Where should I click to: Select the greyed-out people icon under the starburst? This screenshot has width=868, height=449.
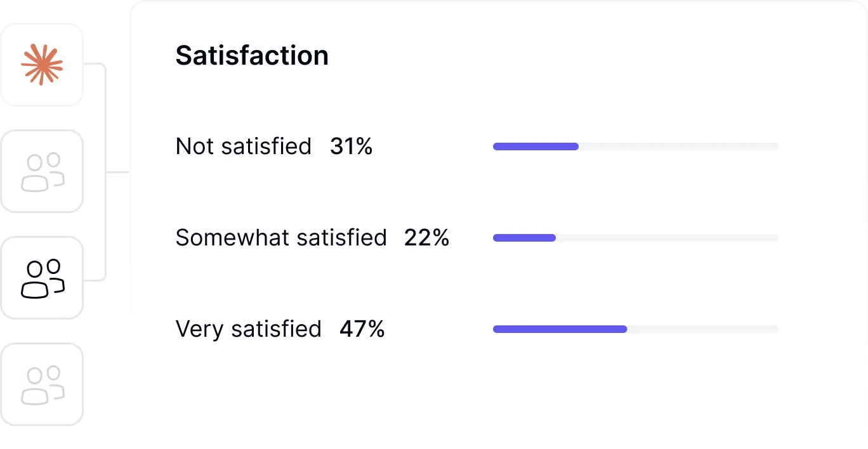(42, 171)
